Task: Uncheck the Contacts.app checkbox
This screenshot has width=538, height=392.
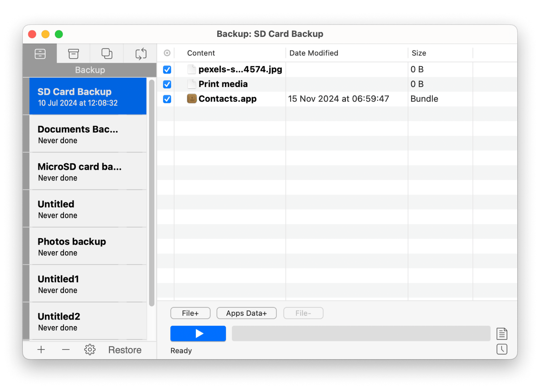Action: point(167,99)
